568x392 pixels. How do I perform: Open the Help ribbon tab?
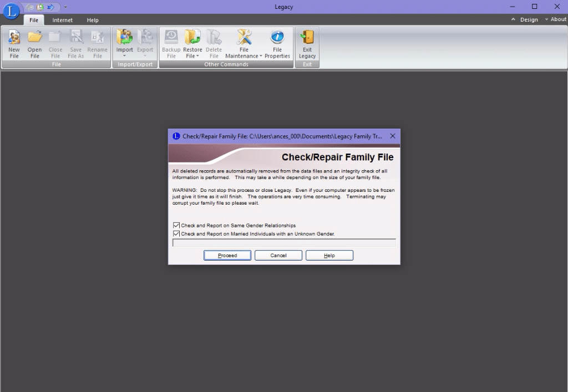[93, 20]
